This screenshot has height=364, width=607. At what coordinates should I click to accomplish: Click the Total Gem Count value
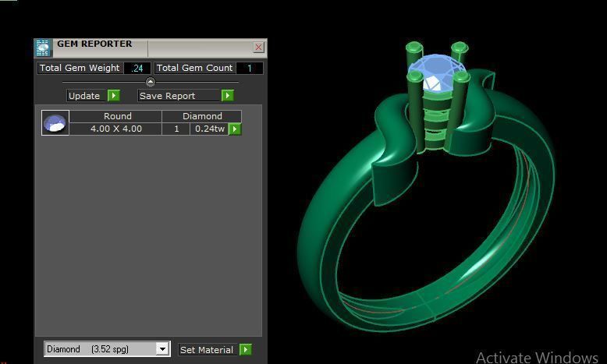(250, 68)
